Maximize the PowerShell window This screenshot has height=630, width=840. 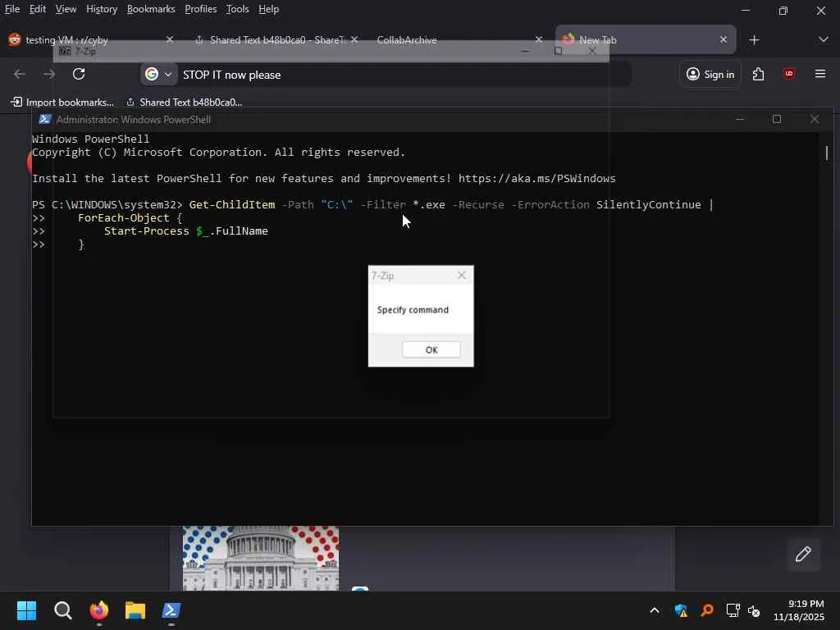coord(777,119)
